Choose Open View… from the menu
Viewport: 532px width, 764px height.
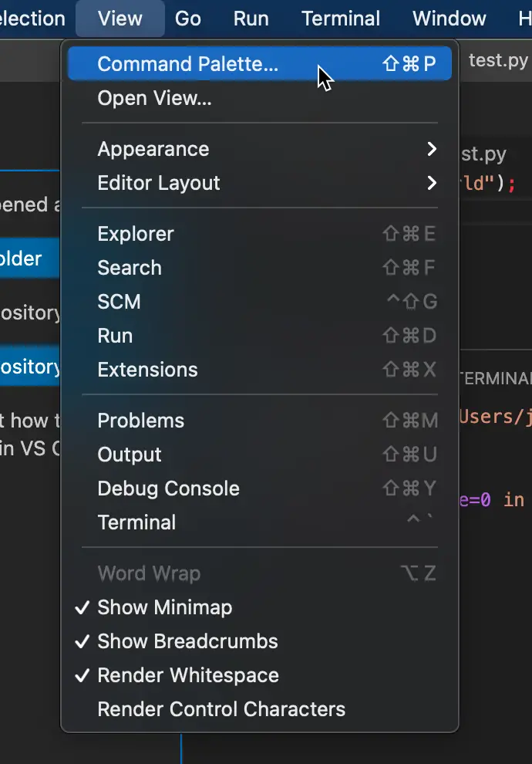click(x=259, y=99)
